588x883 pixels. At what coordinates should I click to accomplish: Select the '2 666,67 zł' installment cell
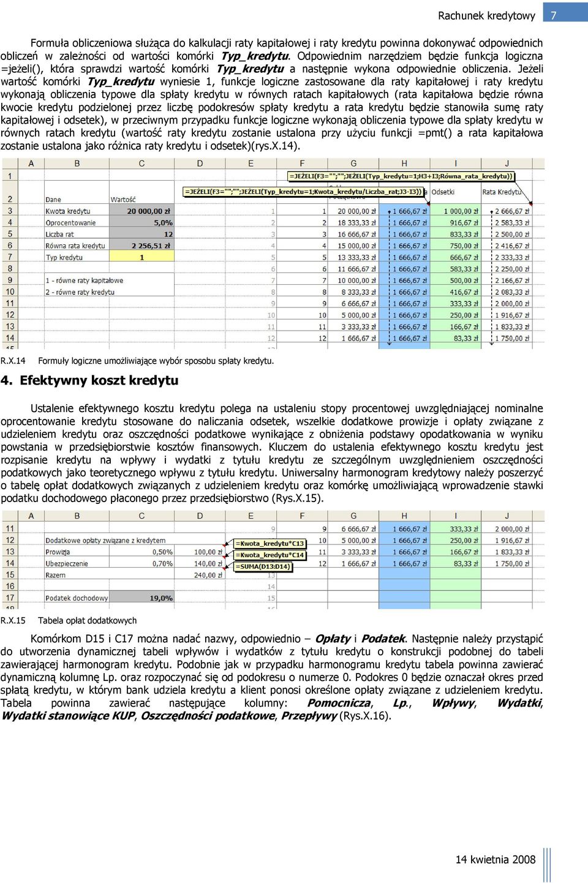[507, 211]
